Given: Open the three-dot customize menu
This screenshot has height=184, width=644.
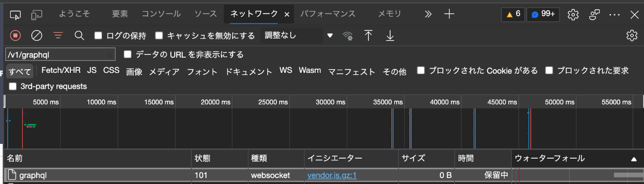Looking at the screenshot, I should [615, 14].
